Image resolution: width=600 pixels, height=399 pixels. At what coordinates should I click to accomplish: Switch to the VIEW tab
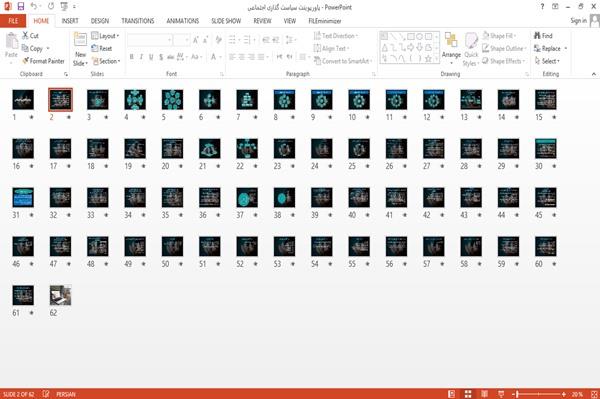click(x=290, y=21)
